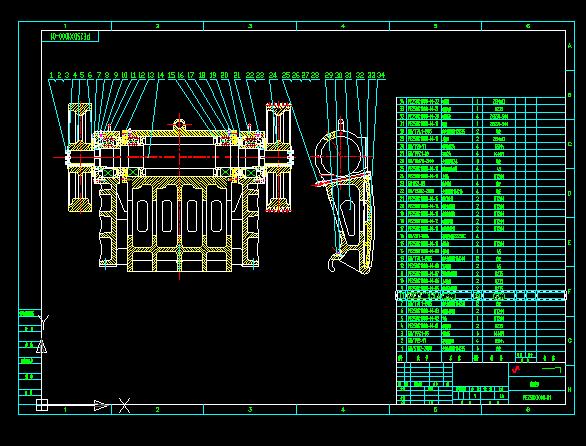Click parts list row numbered 34
The height and width of the screenshot is (446, 586).
tap(481, 101)
